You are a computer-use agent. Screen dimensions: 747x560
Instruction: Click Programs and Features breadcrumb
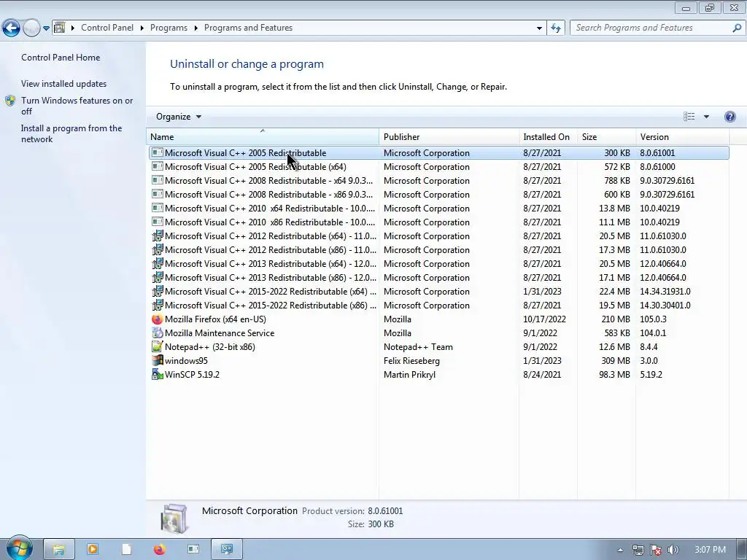tap(248, 28)
